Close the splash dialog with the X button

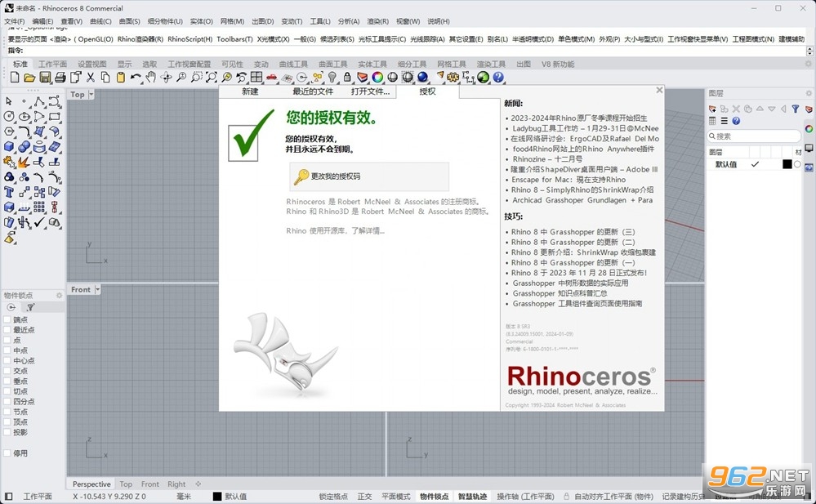pyautogui.click(x=659, y=90)
